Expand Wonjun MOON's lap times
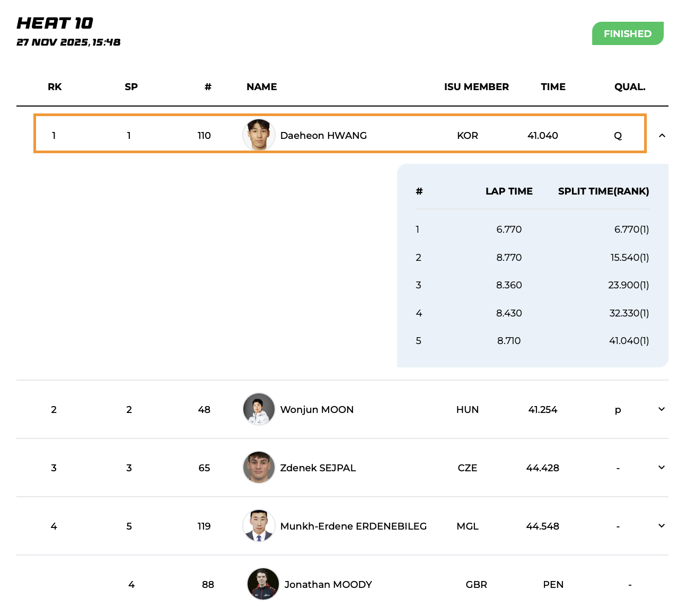686x616 pixels. 661,409
